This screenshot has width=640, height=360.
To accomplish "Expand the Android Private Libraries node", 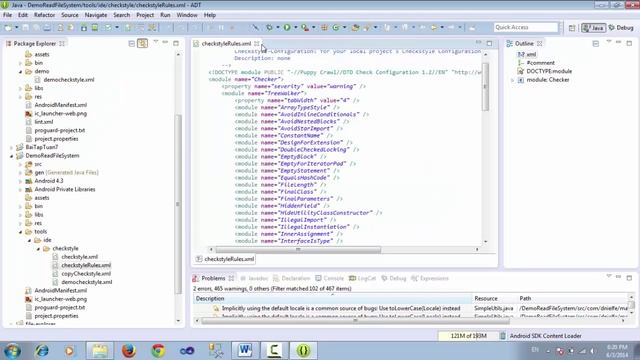I will pos(20,190).
